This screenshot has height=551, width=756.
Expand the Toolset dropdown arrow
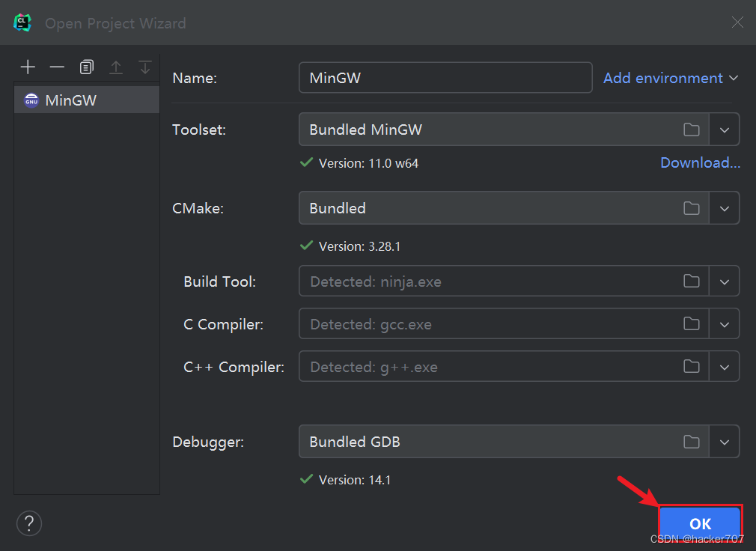tap(724, 130)
